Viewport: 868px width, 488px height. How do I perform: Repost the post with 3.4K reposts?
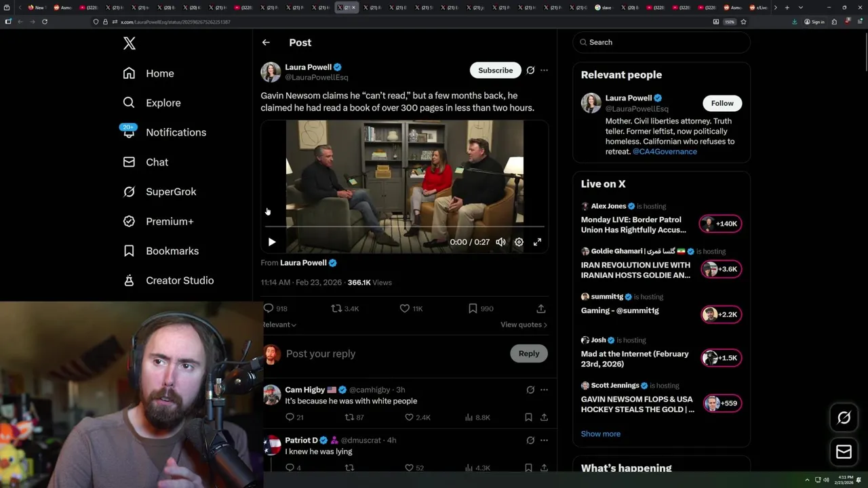click(x=344, y=308)
